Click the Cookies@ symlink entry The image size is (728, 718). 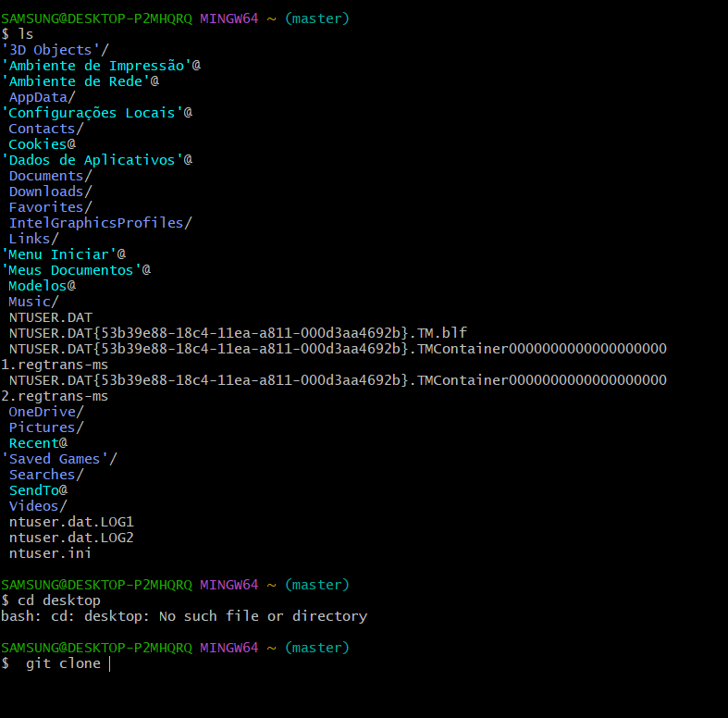pyautogui.click(x=43, y=144)
